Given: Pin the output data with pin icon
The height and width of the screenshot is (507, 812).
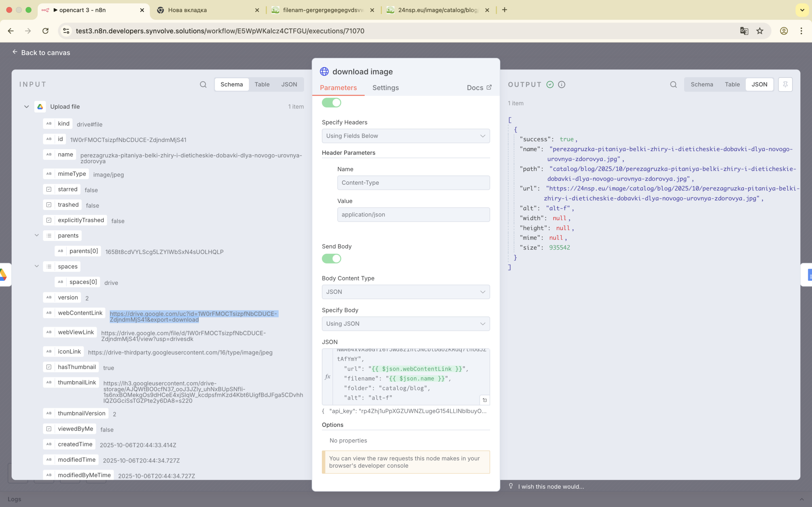Looking at the screenshot, I should (785, 85).
